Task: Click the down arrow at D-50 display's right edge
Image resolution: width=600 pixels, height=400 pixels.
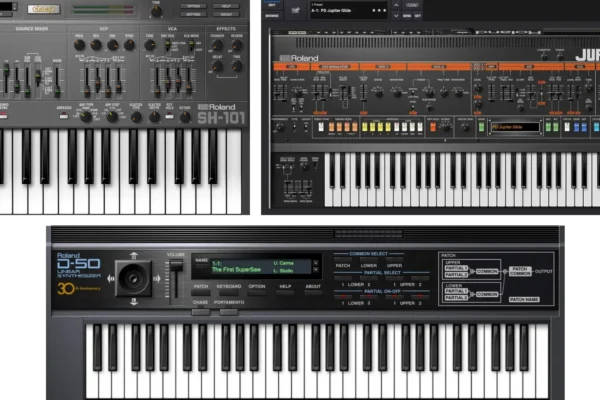Action: click(x=315, y=270)
